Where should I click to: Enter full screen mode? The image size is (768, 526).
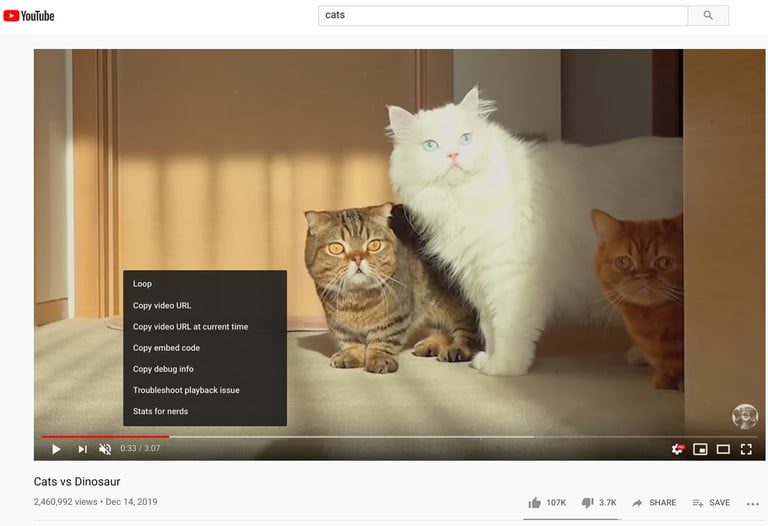coord(746,449)
